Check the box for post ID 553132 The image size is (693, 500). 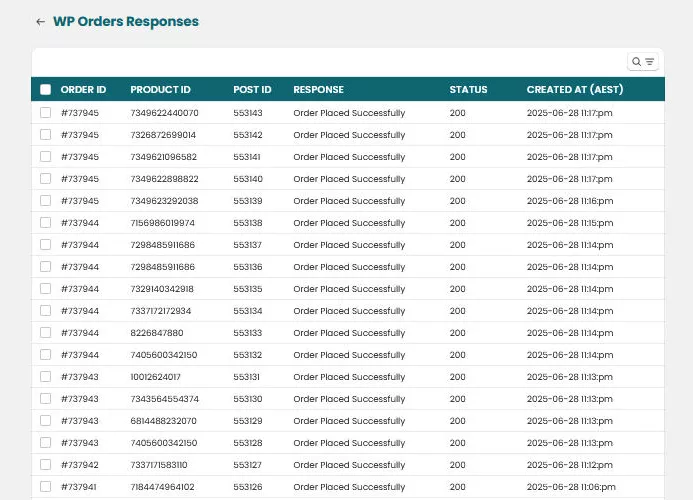pos(46,355)
